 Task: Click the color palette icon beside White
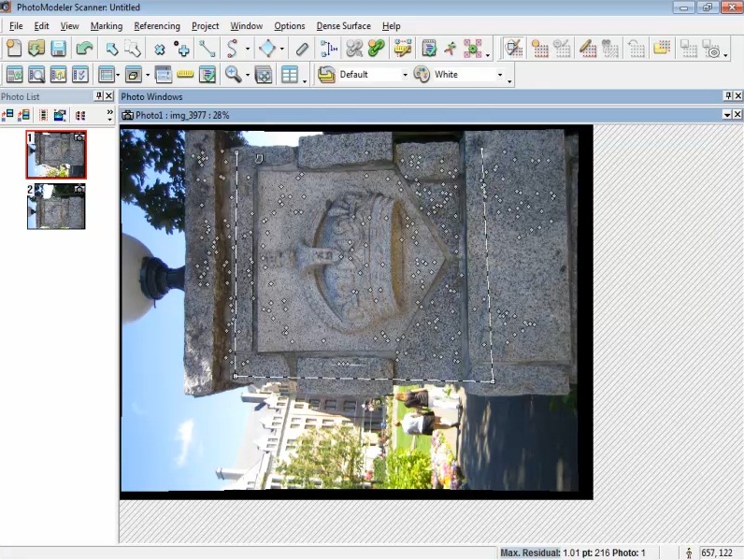pyautogui.click(x=422, y=75)
